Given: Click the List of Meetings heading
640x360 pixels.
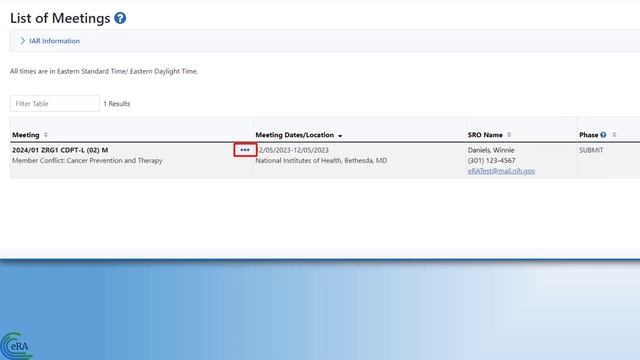Looking at the screenshot, I should click(x=60, y=18).
